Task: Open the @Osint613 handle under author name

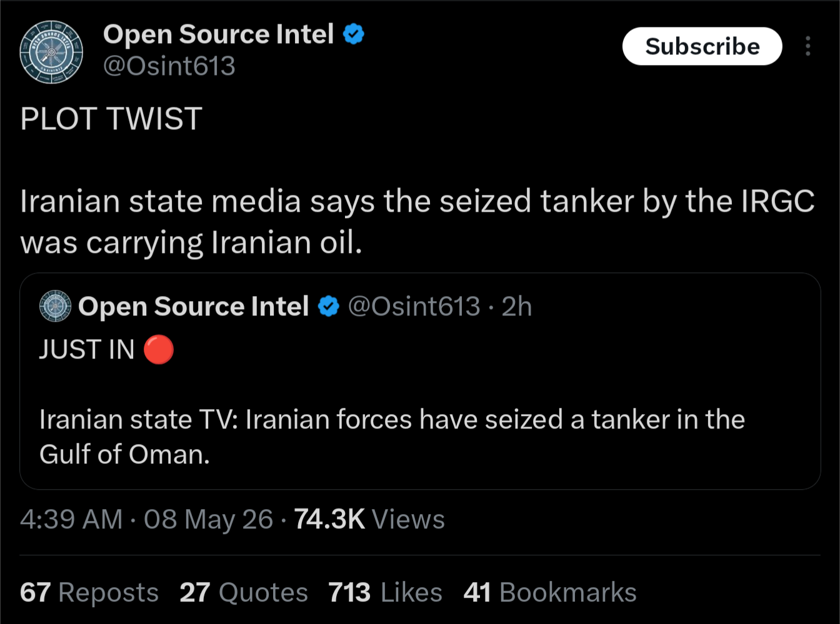Action: [169, 66]
